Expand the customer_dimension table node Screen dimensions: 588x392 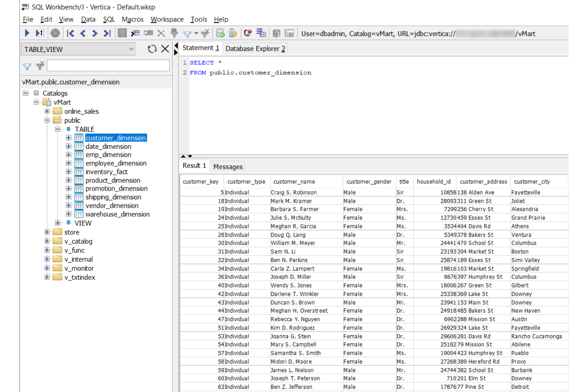[x=68, y=138]
